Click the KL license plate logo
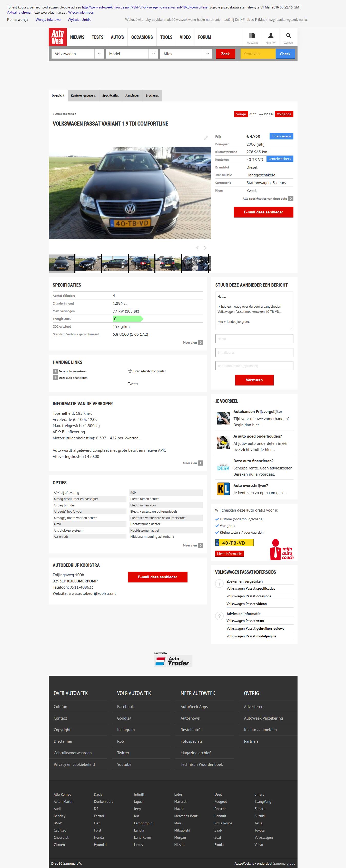The width and height of the screenshot is (346, 868). coord(223,489)
